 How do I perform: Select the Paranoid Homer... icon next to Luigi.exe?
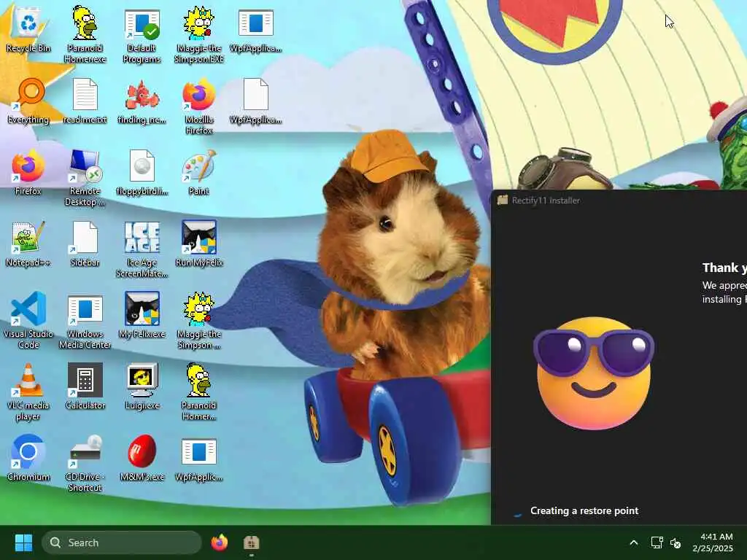pyautogui.click(x=199, y=392)
